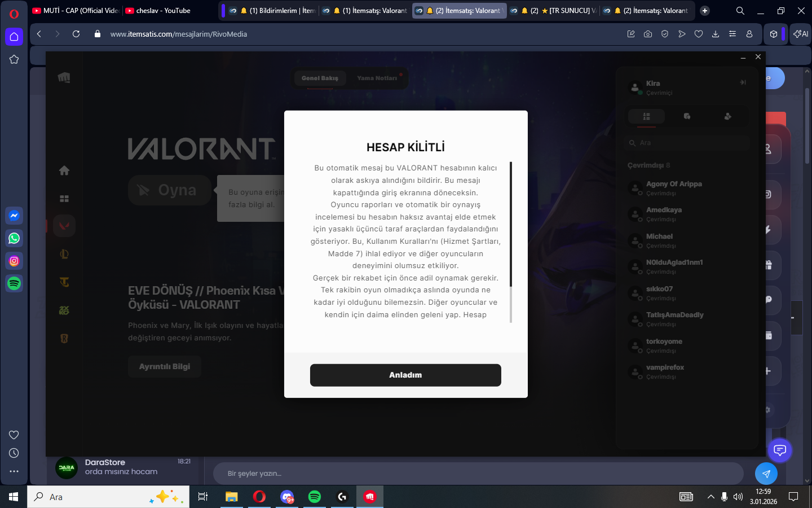This screenshot has width=812, height=508.
Task: Search open tabs with the magnifier icon
Action: tap(740, 11)
